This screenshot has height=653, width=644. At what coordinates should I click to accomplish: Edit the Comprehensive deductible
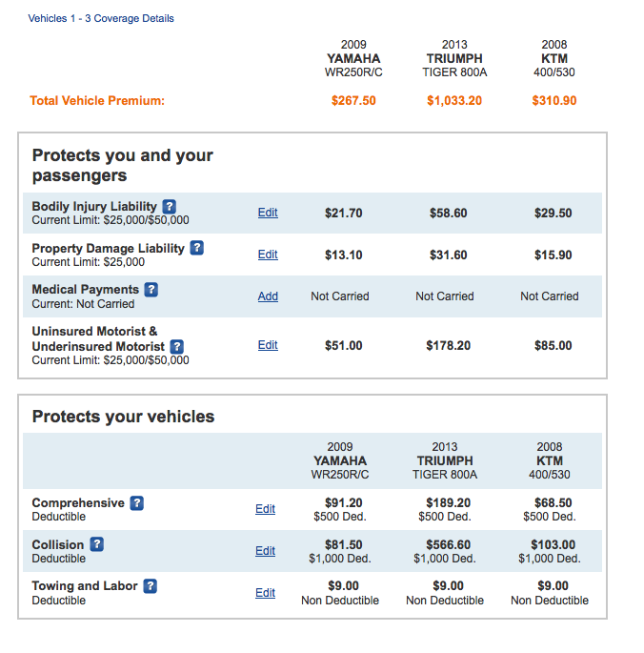click(265, 509)
